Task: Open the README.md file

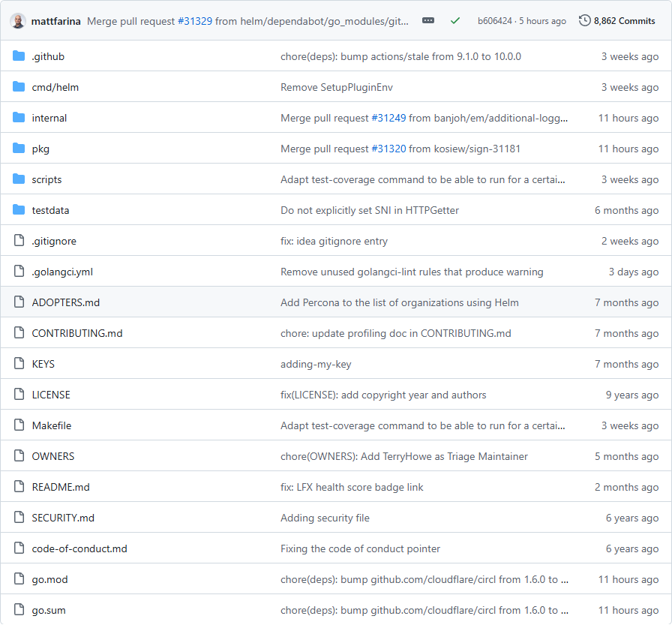Action: pyautogui.click(x=61, y=487)
